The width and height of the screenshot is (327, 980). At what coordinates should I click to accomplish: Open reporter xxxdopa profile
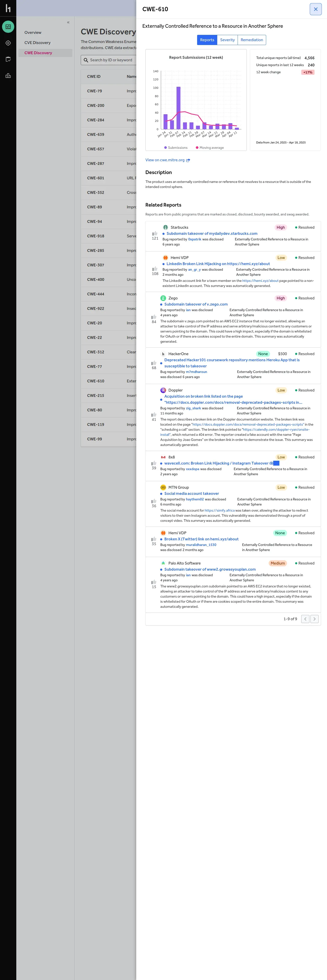(193, 469)
